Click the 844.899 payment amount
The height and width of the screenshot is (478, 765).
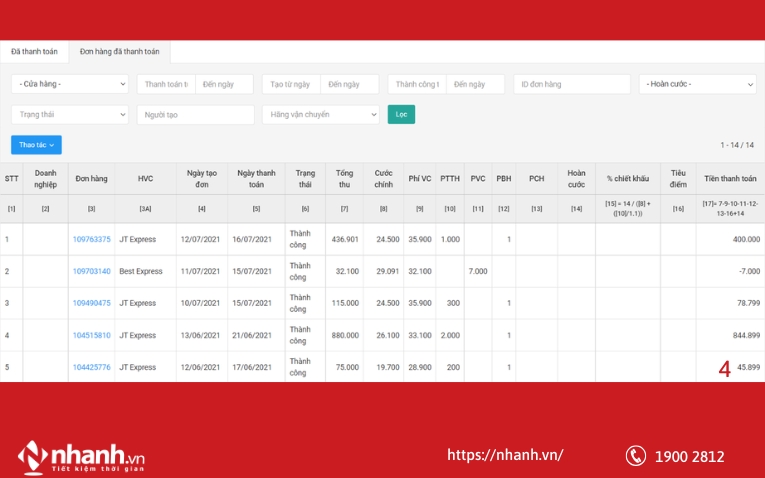point(746,336)
